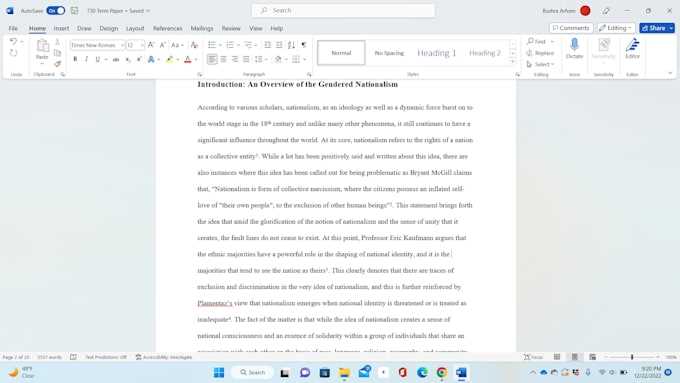The height and width of the screenshot is (383, 680).
Task: Open the File menu
Action: (x=13, y=28)
